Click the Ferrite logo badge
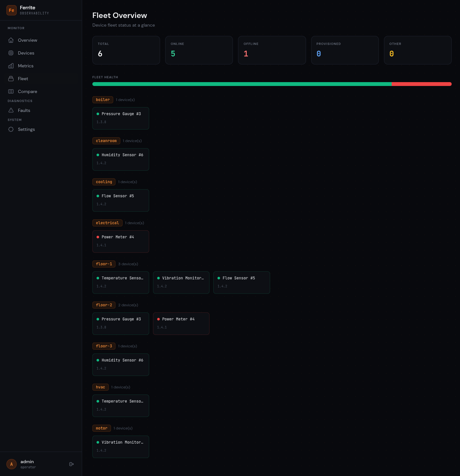 click(x=12, y=10)
